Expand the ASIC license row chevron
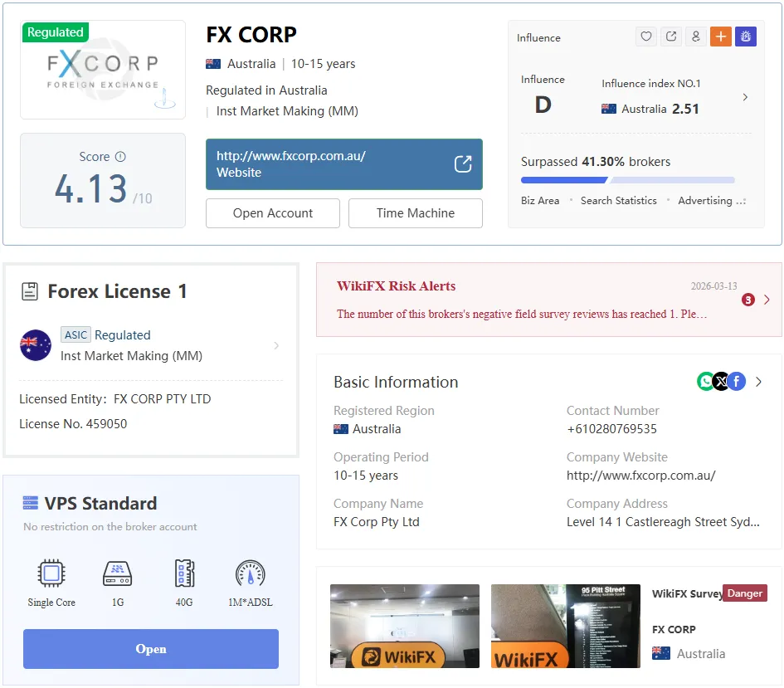This screenshot has width=784, height=688. tap(276, 345)
